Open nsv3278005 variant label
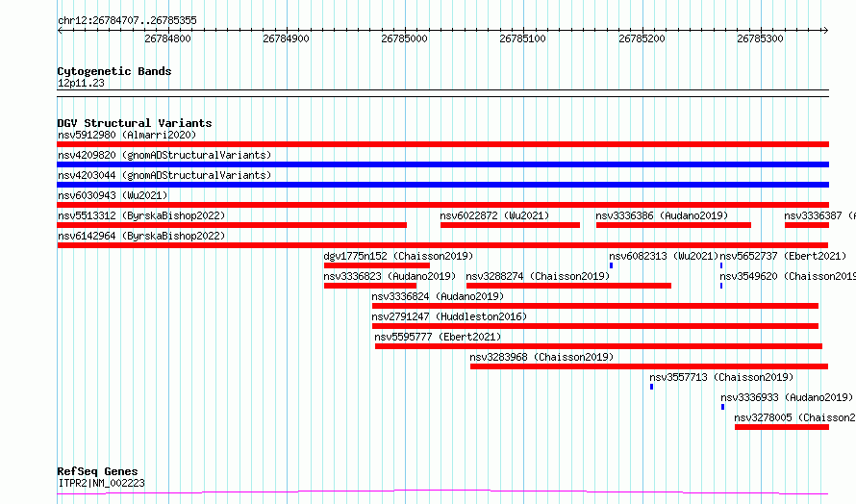856x504 pixels. click(794, 417)
